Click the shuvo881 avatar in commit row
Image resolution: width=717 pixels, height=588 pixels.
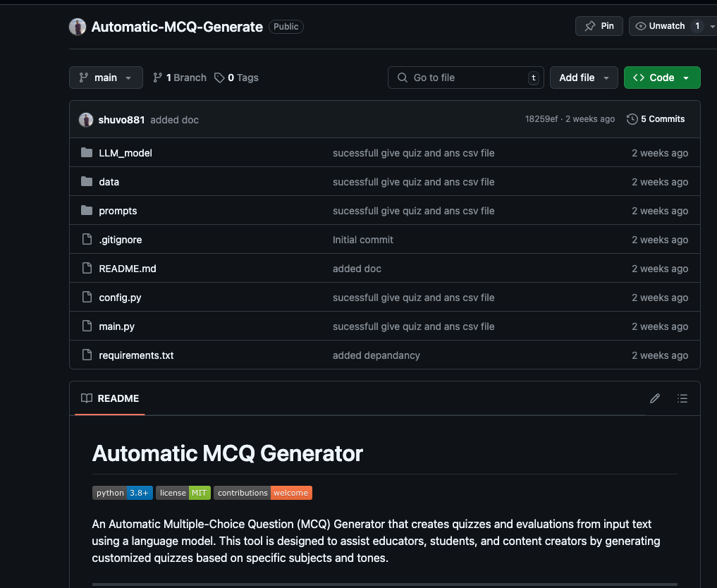click(x=86, y=120)
